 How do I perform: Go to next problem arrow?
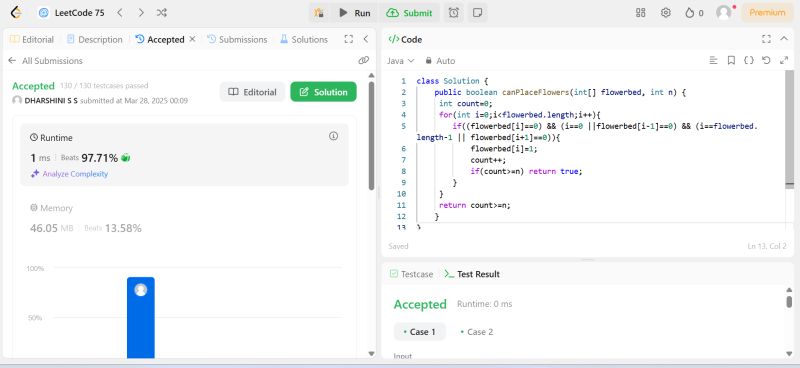pos(141,13)
